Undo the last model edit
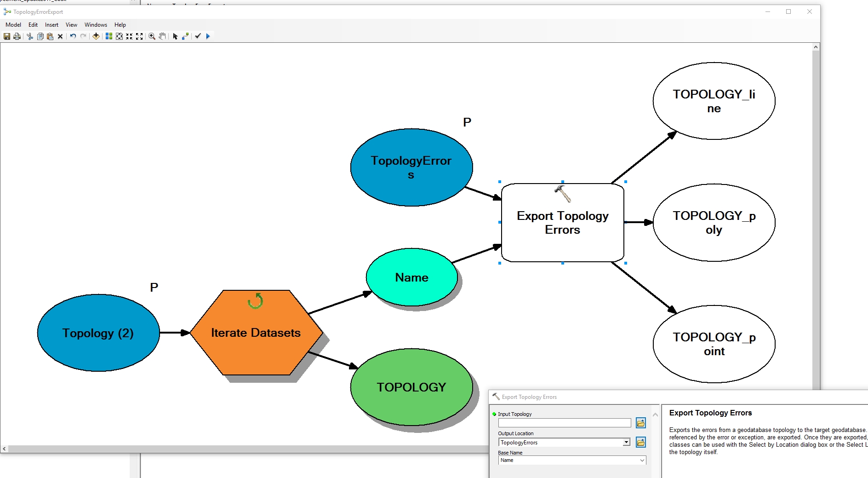Screen dimensions: 868x478 pos(73,36)
